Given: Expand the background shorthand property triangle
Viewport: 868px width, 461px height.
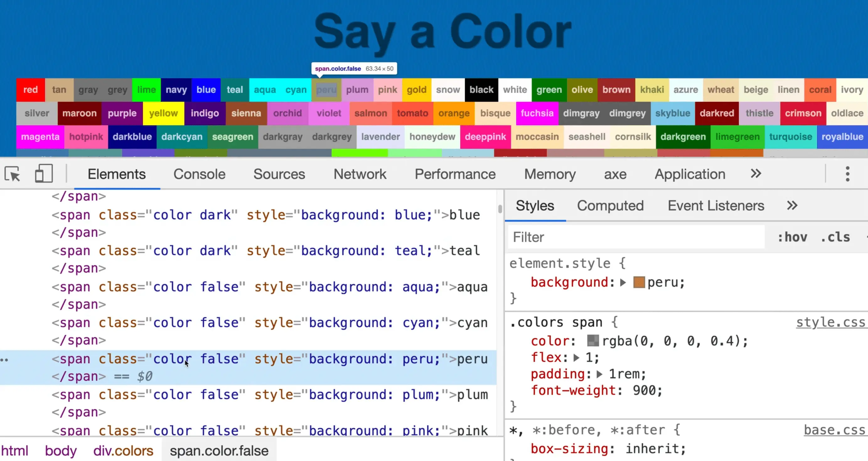Looking at the screenshot, I should click(x=623, y=283).
